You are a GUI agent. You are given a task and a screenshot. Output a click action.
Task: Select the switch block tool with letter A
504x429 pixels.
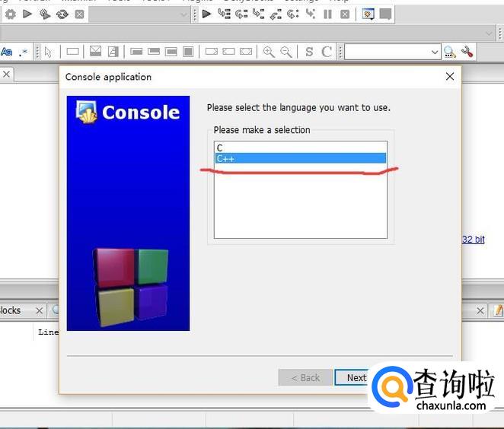(113, 52)
